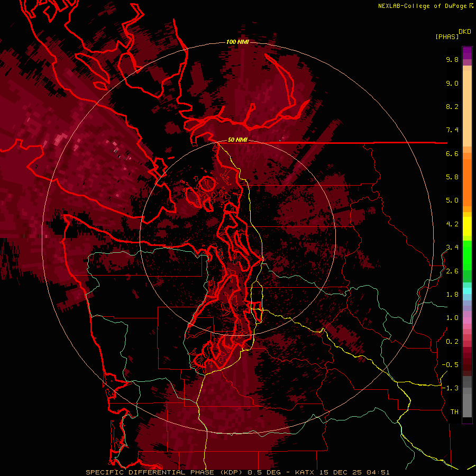Click the SPECIFIC DIFFERENTIAL PHASE (KDP) caption

coord(165,472)
